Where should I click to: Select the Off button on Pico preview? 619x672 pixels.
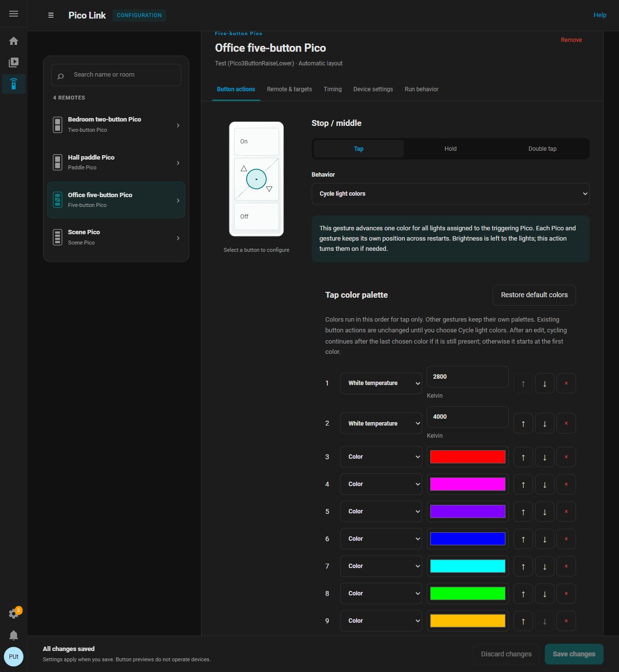point(257,217)
